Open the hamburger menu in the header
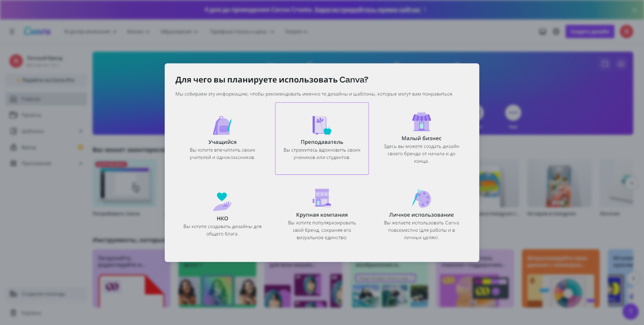This screenshot has width=644, height=325. pos(12,31)
